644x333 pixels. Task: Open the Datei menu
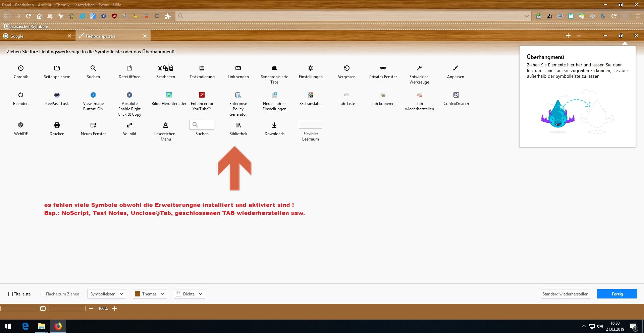(x=6, y=5)
